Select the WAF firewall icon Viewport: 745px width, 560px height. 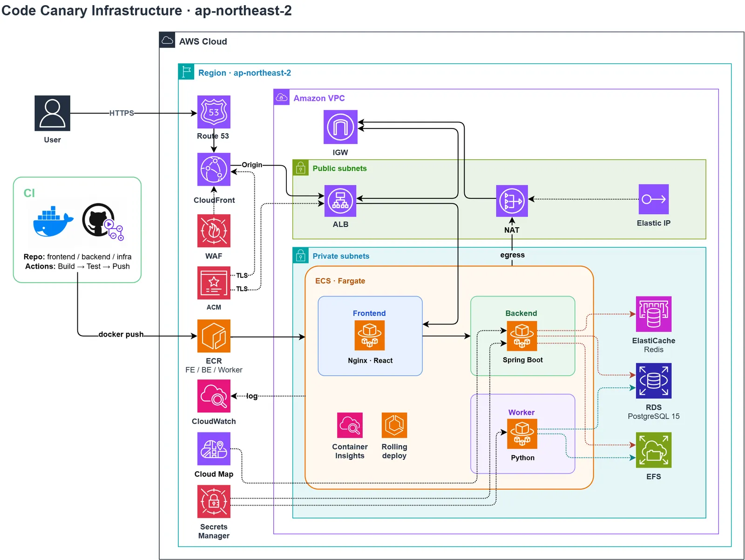(x=214, y=231)
